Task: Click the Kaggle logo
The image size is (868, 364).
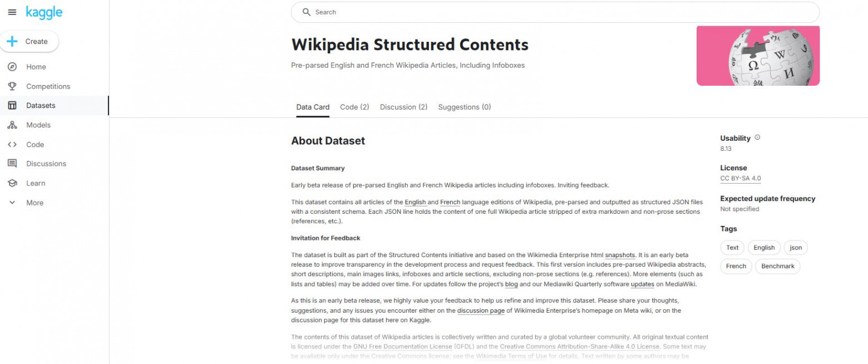Action: click(x=44, y=12)
